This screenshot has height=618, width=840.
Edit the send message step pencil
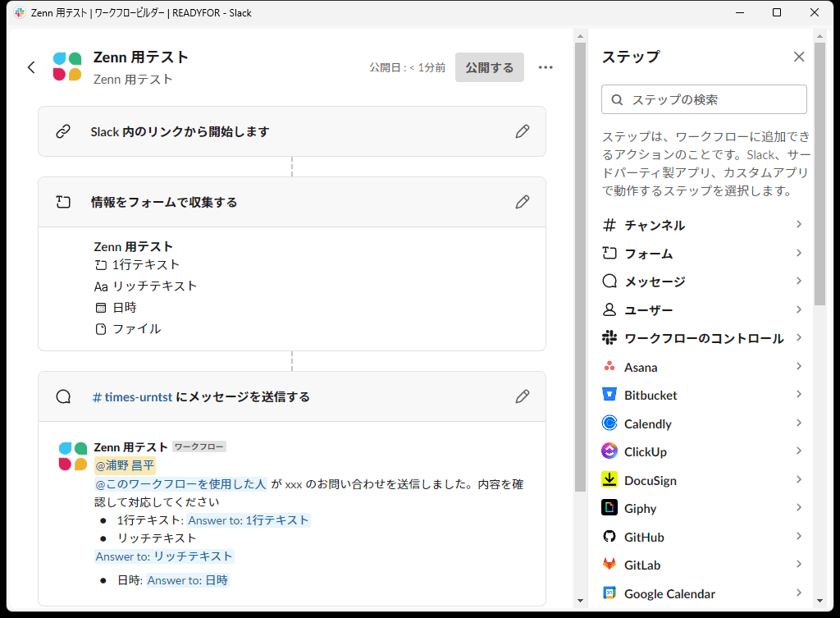point(523,396)
